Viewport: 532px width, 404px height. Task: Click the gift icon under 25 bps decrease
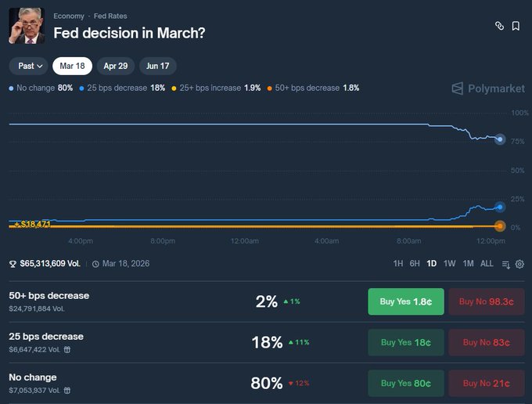[x=66, y=349]
